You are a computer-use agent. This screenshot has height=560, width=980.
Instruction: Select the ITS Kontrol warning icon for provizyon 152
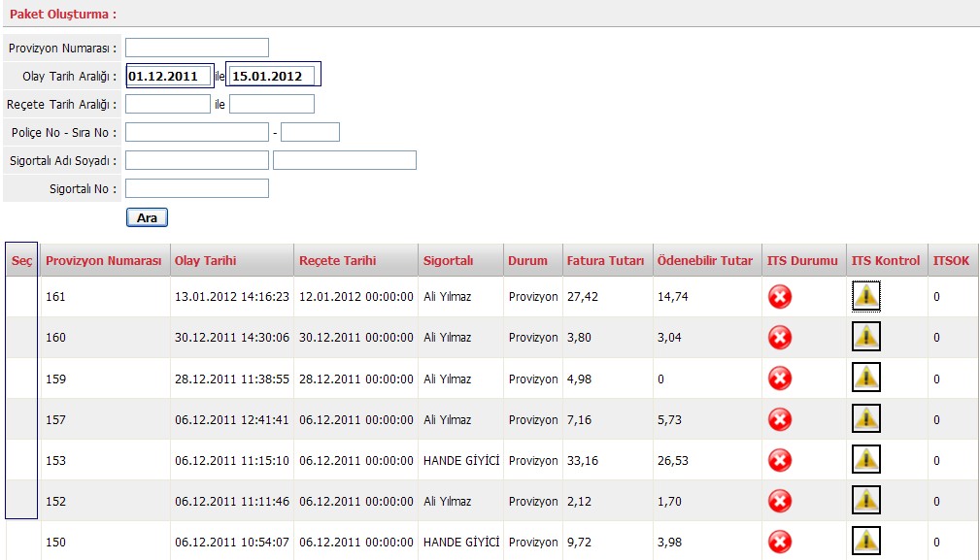(865, 500)
